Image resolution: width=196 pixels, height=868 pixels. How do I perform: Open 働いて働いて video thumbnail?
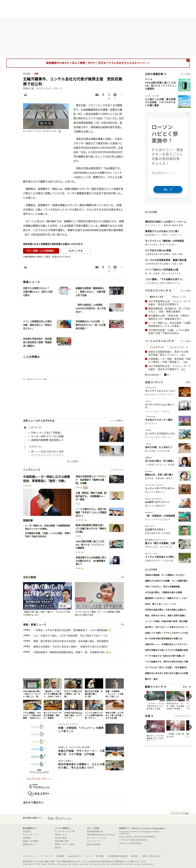47,595
